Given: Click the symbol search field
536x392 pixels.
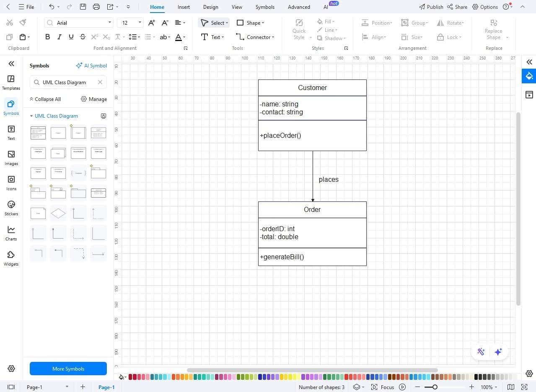Looking at the screenshot, I should point(68,82).
